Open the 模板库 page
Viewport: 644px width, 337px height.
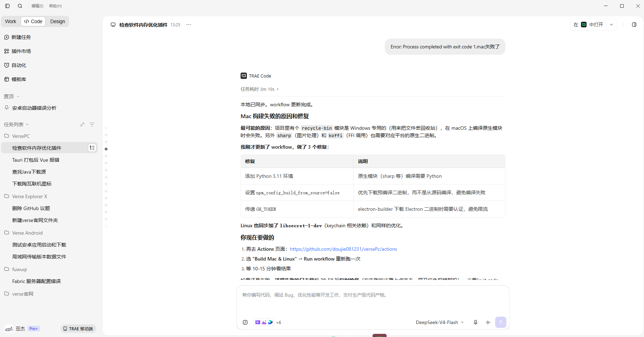(x=19, y=79)
